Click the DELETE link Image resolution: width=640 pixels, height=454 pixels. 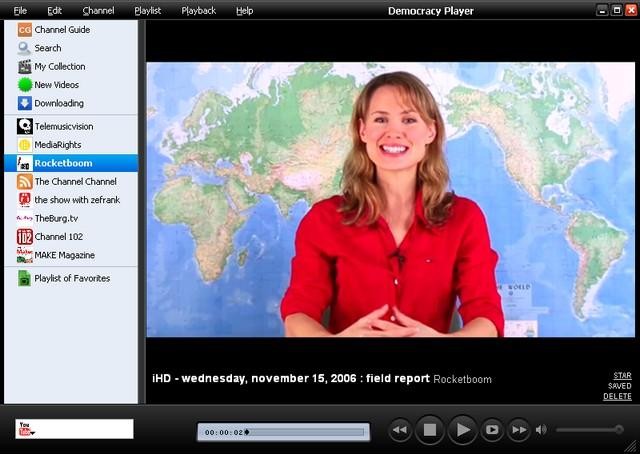coord(617,396)
